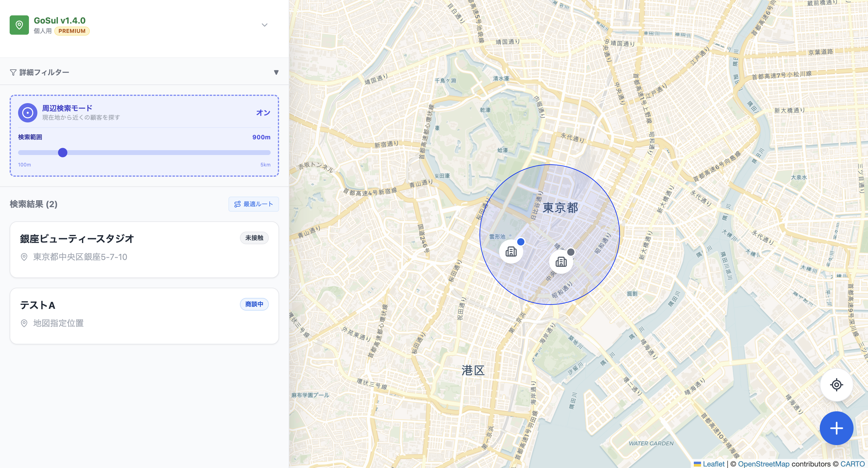Click the current location crosshair button
The height and width of the screenshot is (468, 868).
click(836, 385)
